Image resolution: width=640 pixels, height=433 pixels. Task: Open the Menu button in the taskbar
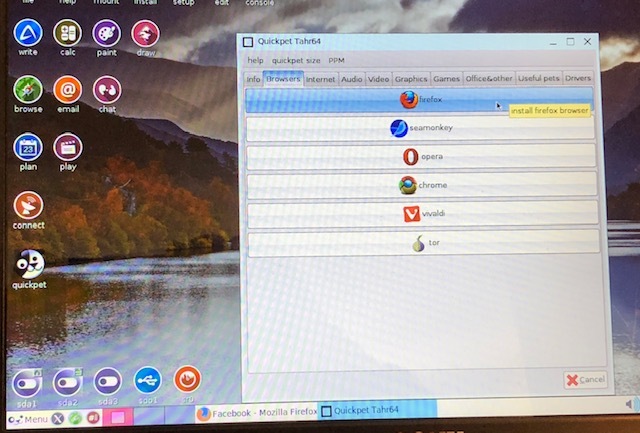28,420
